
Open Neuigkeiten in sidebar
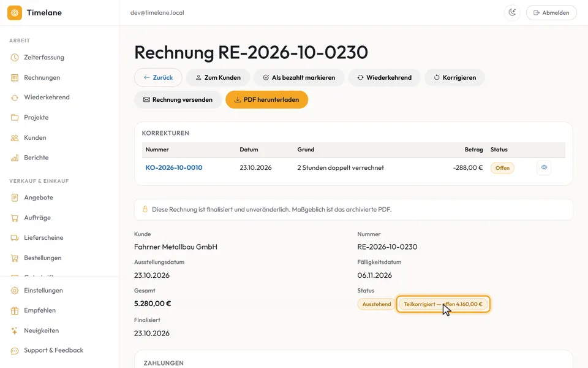pos(41,331)
